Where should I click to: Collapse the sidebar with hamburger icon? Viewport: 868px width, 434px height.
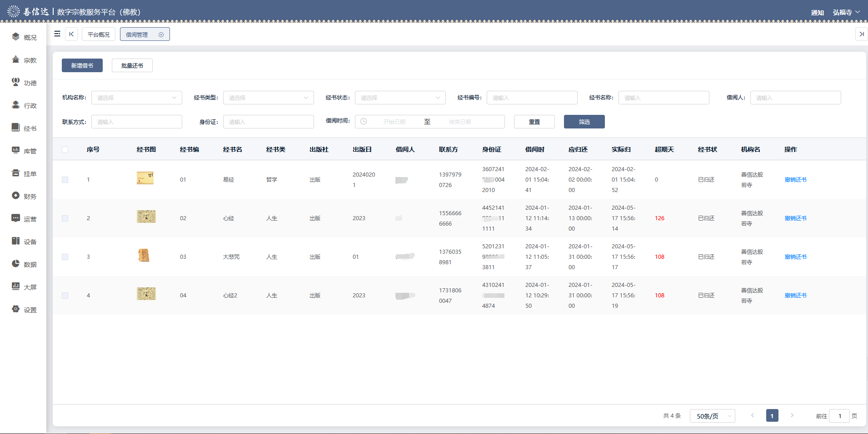point(57,34)
